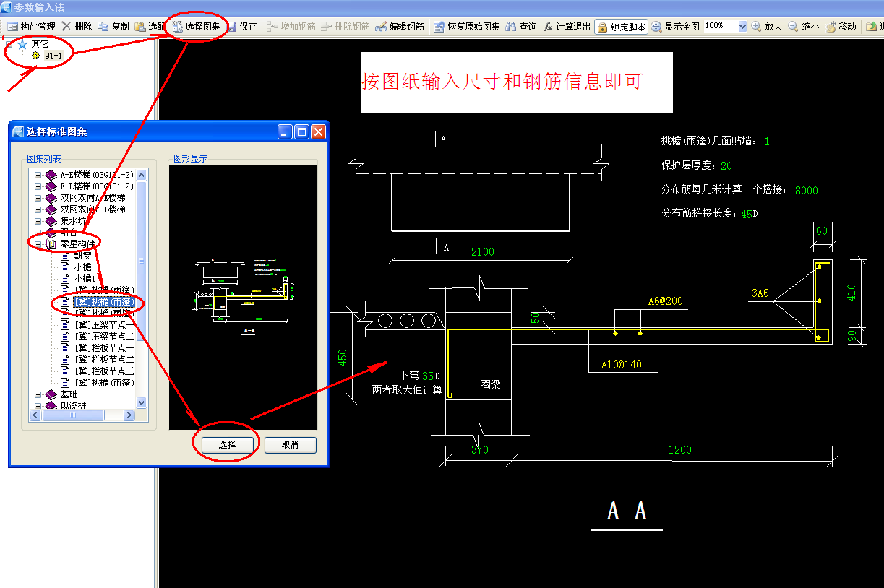The height and width of the screenshot is (588, 884).
Task: Click the 图形显示 preview thumbnail
Action: pyautogui.click(x=243, y=298)
